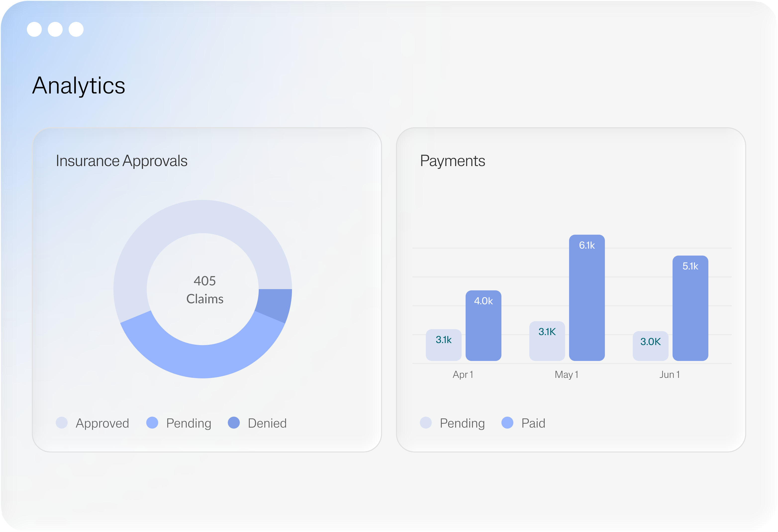Viewport: 778px width, 532px height.
Task: Click the Denied legend color dot
Action: coord(234,423)
